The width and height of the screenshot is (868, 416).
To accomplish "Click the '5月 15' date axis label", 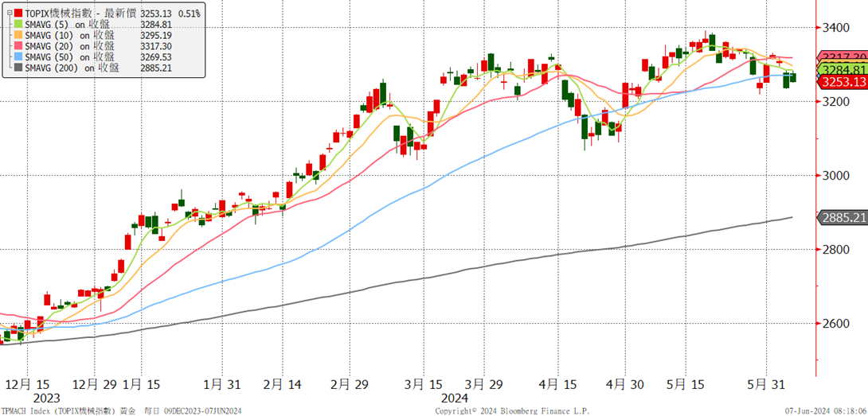I will (686, 384).
